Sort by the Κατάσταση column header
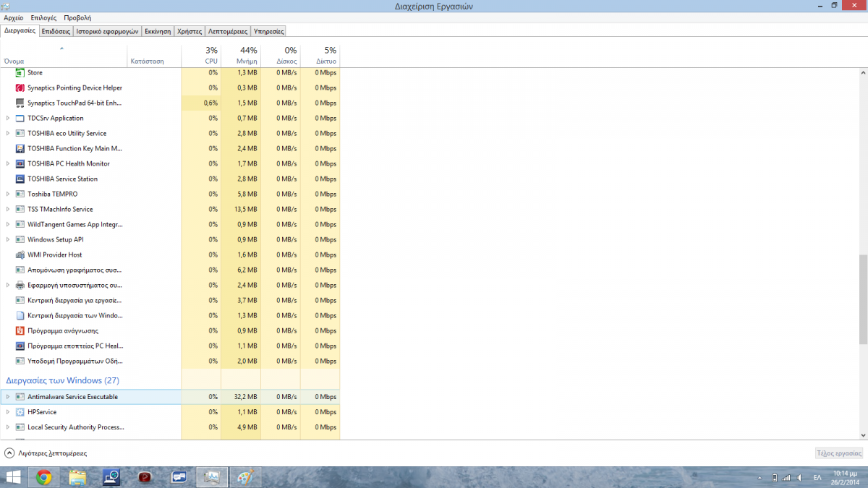Image resolution: width=868 pixels, height=488 pixels. [x=154, y=55]
